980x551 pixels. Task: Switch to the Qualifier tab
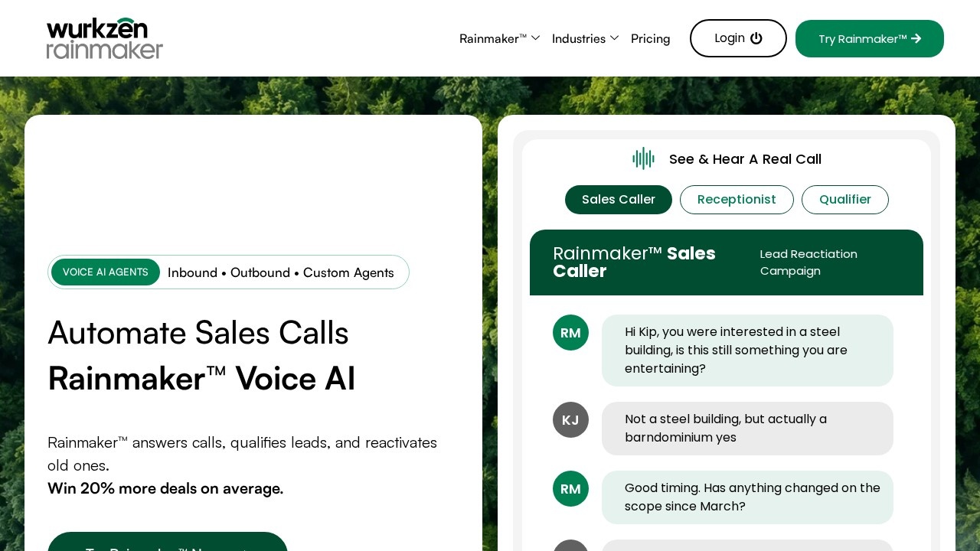pyautogui.click(x=845, y=200)
